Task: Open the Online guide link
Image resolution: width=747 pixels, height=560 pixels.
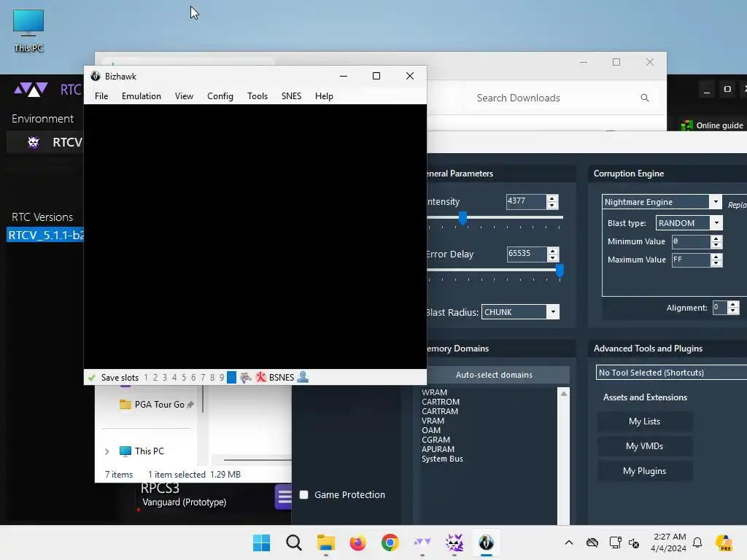Action: point(713,125)
